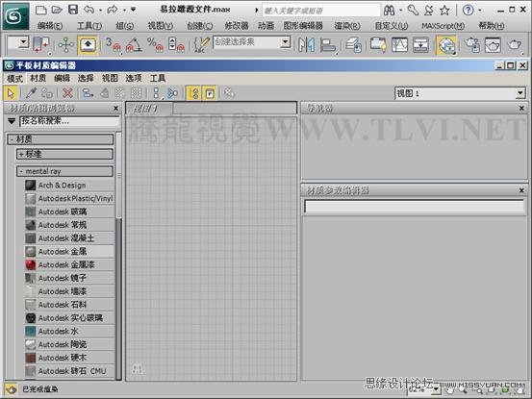Image resolution: width=532 pixels, height=399 pixels.
Task: Open the browser options triangle menu
Action: pos(12,121)
